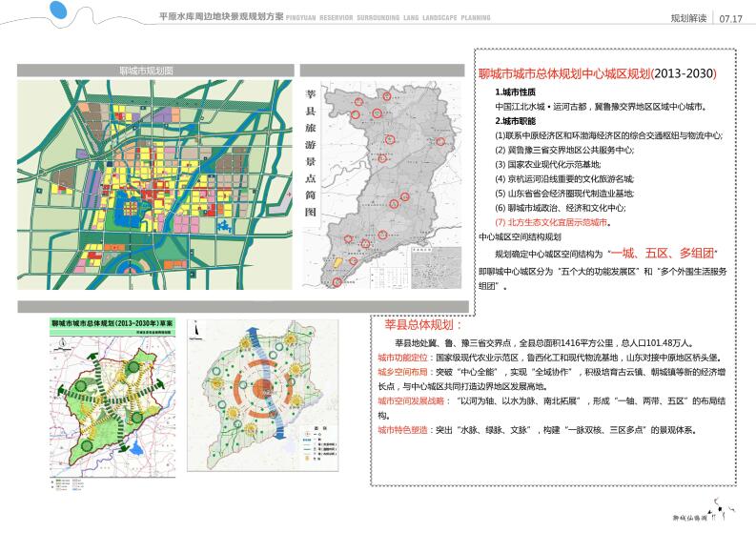Select red item (7) 北方生态文化宜居示范城市
The height and width of the screenshot is (533, 756).
pos(554,222)
